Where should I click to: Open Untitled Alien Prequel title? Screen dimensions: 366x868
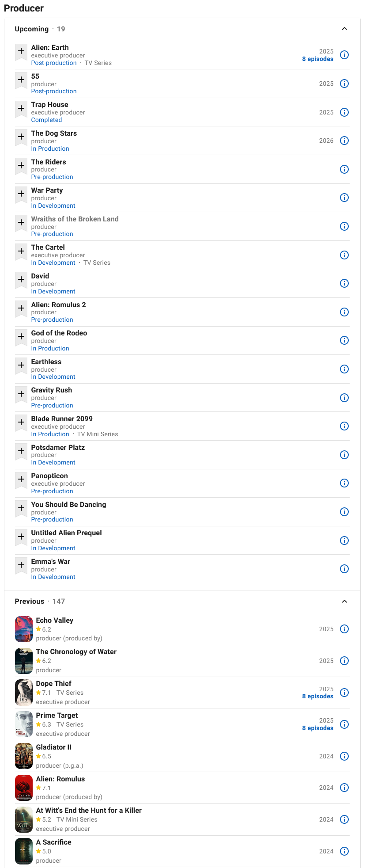tap(67, 533)
